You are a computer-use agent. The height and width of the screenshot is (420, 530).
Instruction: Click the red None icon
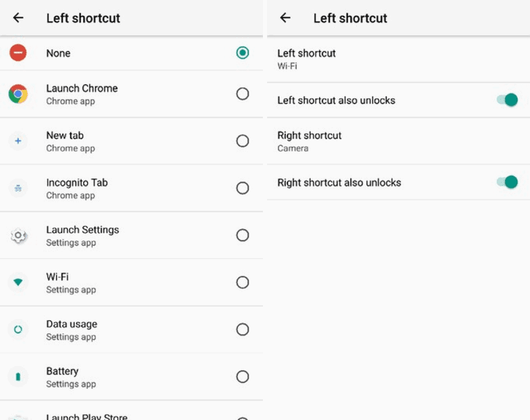click(x=18, y=53)
